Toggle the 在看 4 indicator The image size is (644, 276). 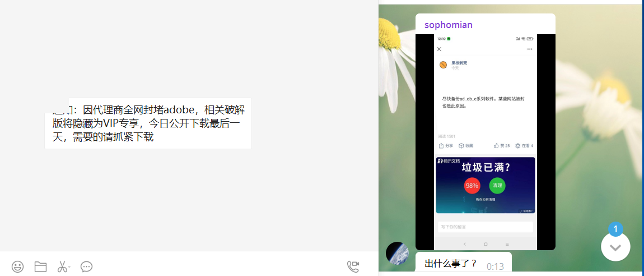pos(524,146)
